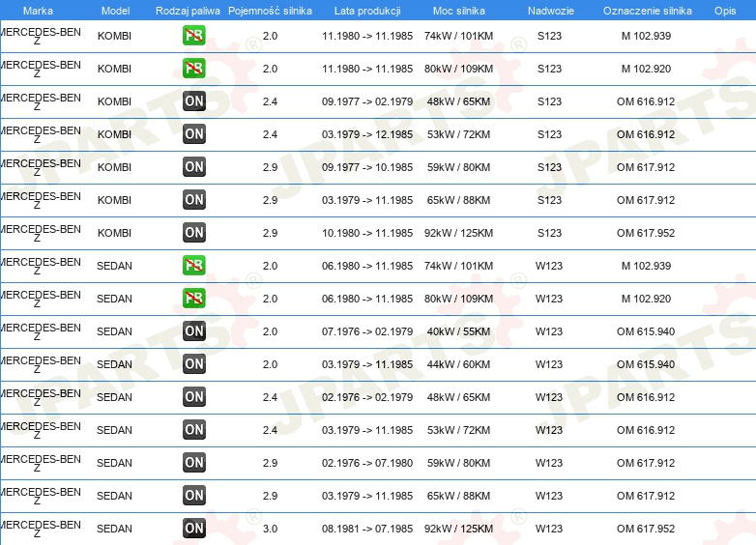This screenshot has height=545, width=756.
Task: Click the ON diesel icon for SEDAN 48kW / 65KM
Action: click(193, 396)
